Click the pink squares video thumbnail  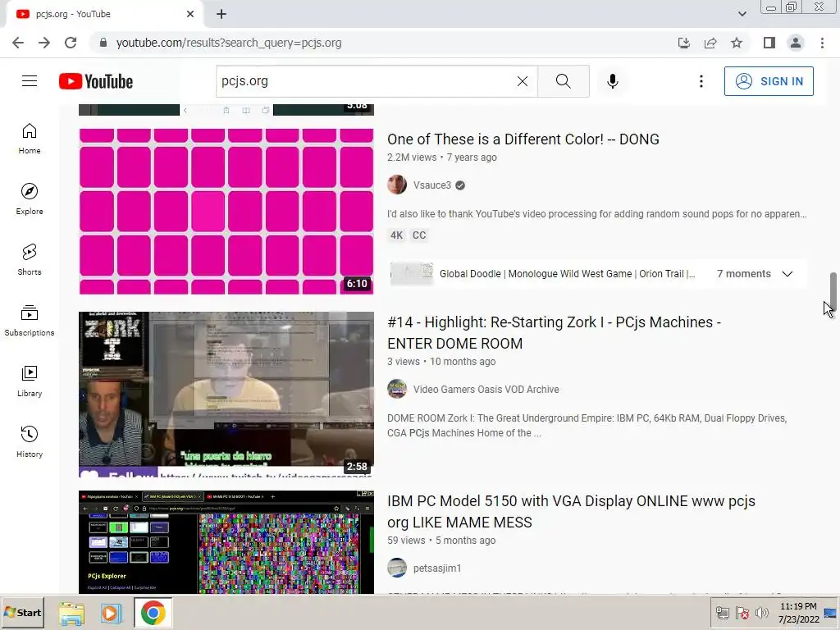tap(226, 211)
